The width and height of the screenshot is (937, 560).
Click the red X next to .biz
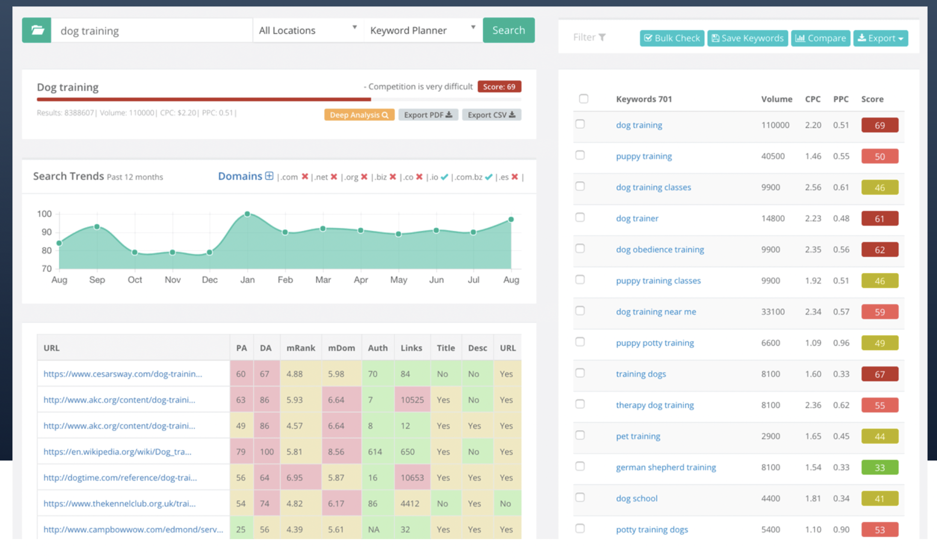(393, 177)
